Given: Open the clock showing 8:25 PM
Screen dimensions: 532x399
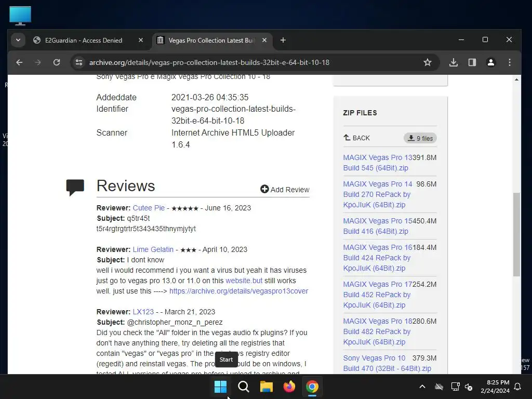Looking at the screenshot, I should click(x=495, y=387).
